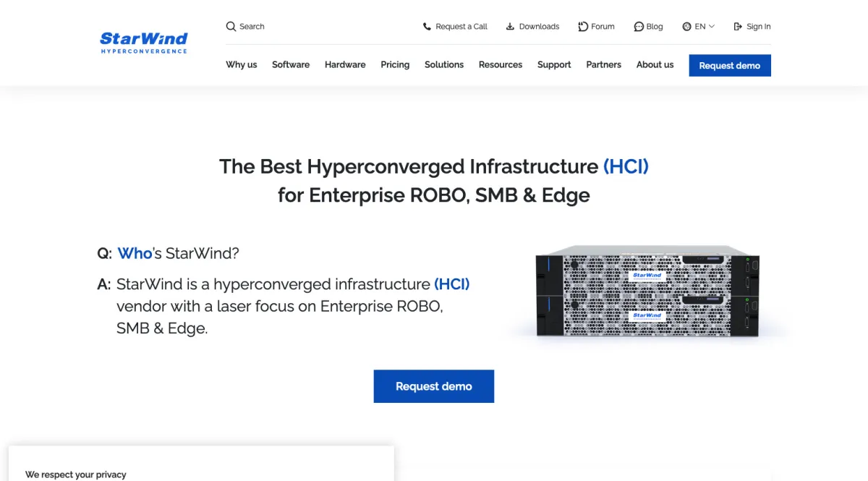Open the Hardware menu
Image resolution: width=868 pixels, height=481 pixels.
click(x=345, y=64)
